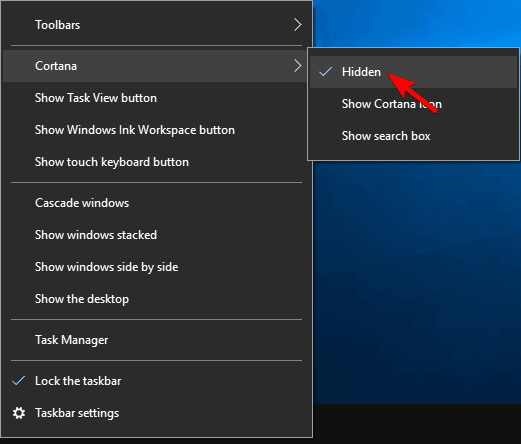Enable Show touch keyboard button
This screenshot has width=521, height=444.
point(157,162)
